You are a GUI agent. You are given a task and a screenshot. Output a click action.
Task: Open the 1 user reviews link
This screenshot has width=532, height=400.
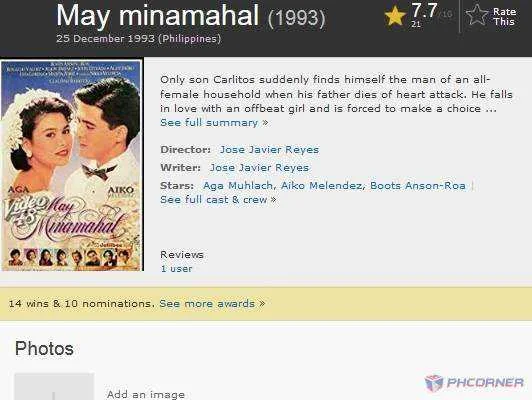pyautogui.click(x=176, y=269)
